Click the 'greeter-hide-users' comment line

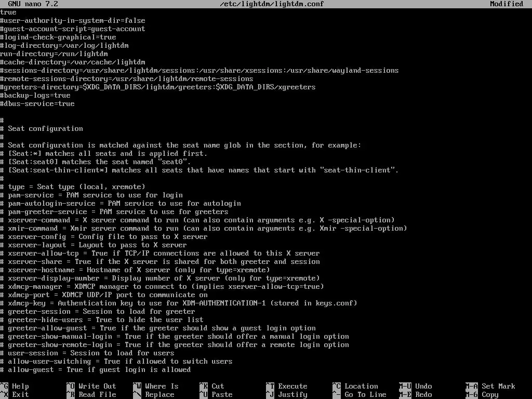(102, 320)
